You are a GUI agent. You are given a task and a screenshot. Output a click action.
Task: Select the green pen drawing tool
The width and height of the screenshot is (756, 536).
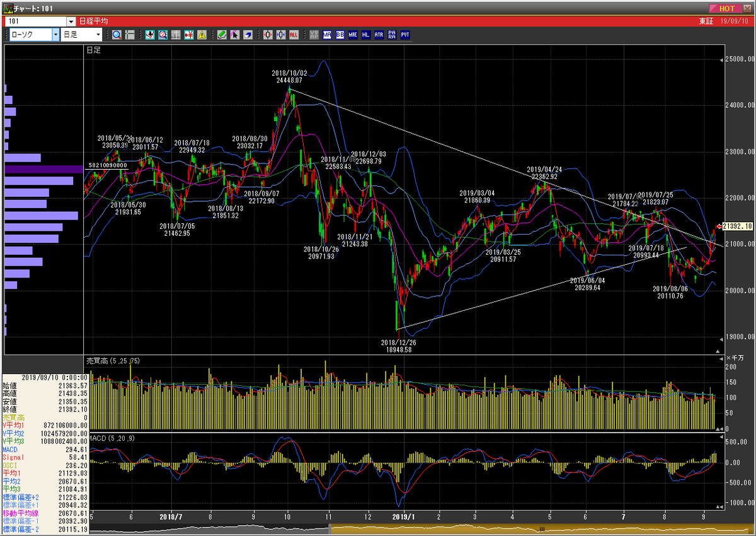(x=222, y=35)
